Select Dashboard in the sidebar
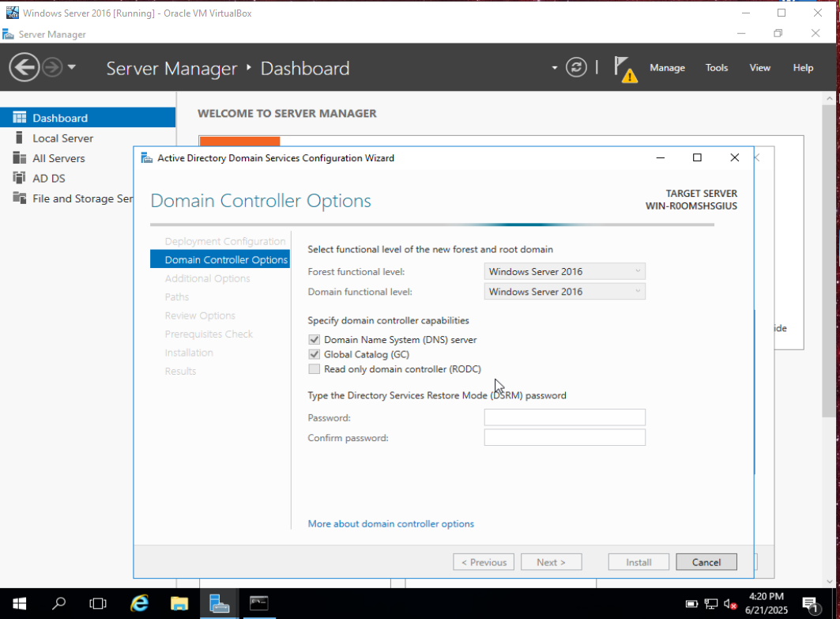The width and height of the screenshot is (840, 619). [88, 118]
